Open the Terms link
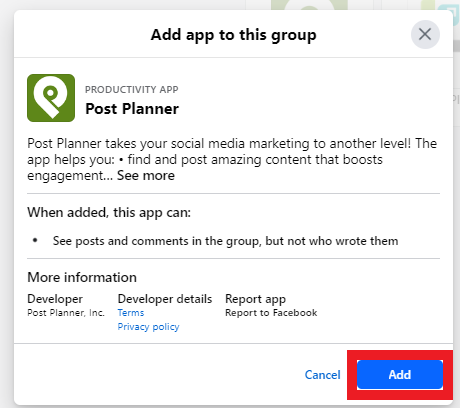 pyautogui.click(x=131, y=313)
